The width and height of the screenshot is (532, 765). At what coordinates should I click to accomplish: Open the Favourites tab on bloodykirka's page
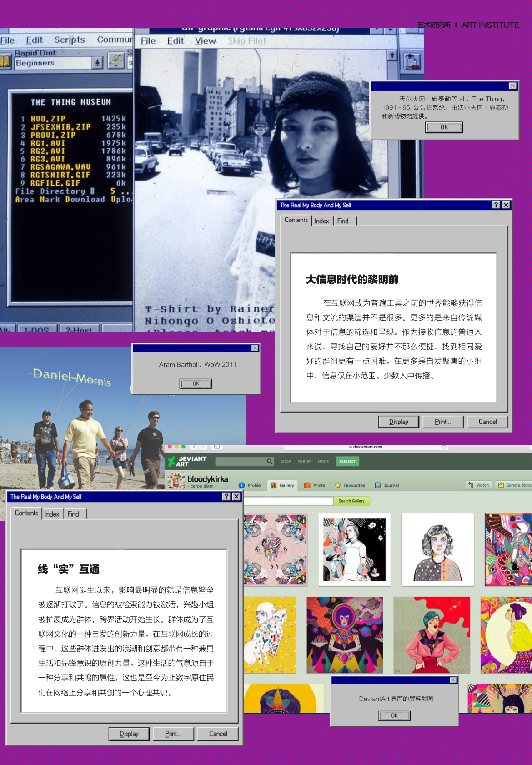(350, 485)
